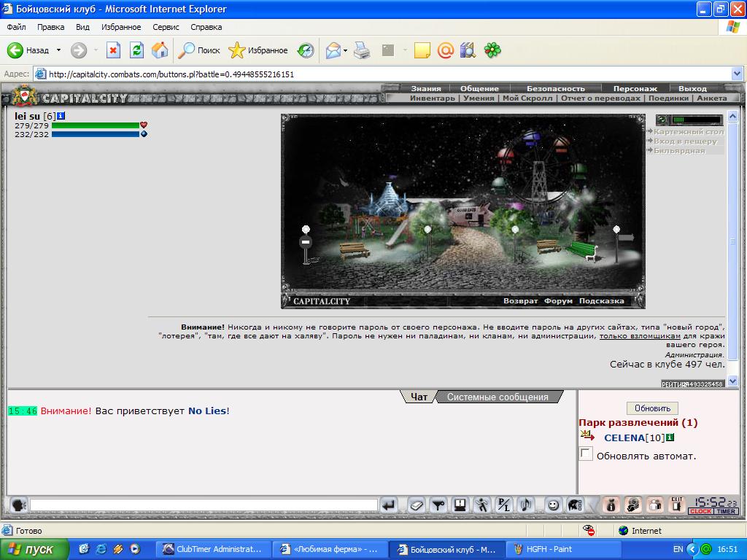This screenshot has height=560, width=747.
Task: Click the yellow note toolbar icon
Action: (422, 50)
